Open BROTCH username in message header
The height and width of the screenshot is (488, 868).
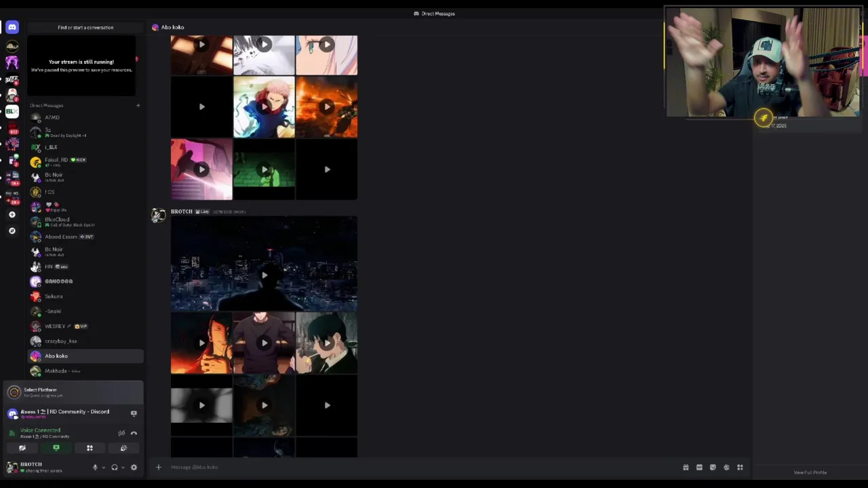182,211
